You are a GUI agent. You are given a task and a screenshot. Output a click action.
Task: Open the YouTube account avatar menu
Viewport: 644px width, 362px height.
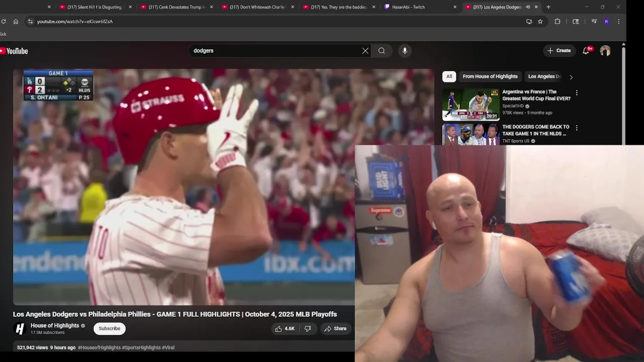605,51
